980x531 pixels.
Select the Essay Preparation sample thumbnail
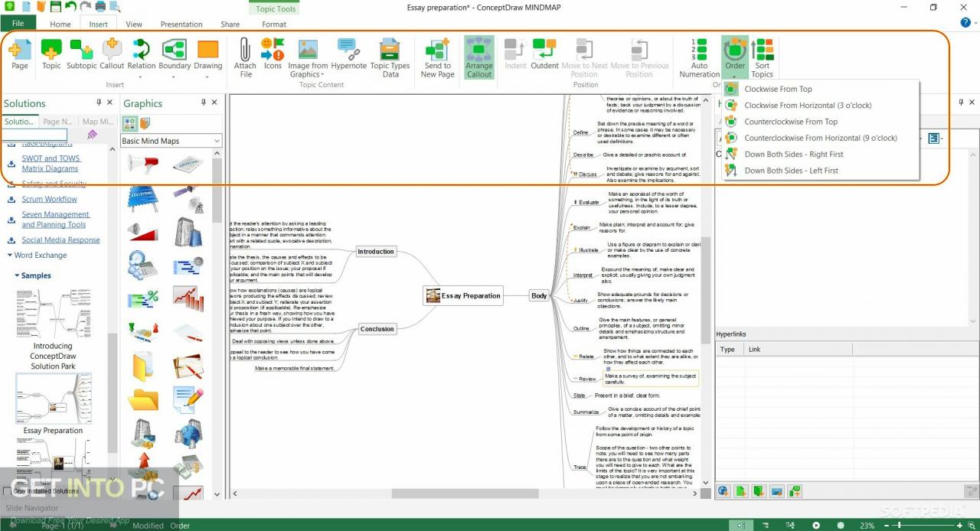click(x=53, y=398)
